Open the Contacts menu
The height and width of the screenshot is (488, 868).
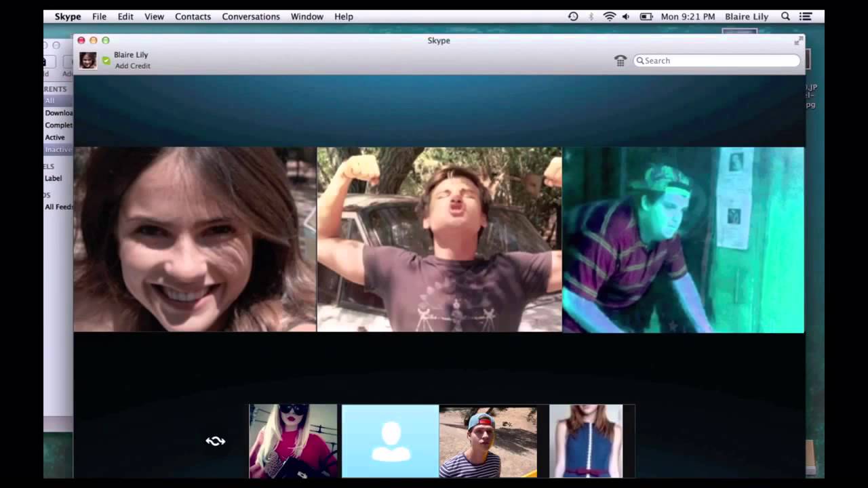click(193, 16)
